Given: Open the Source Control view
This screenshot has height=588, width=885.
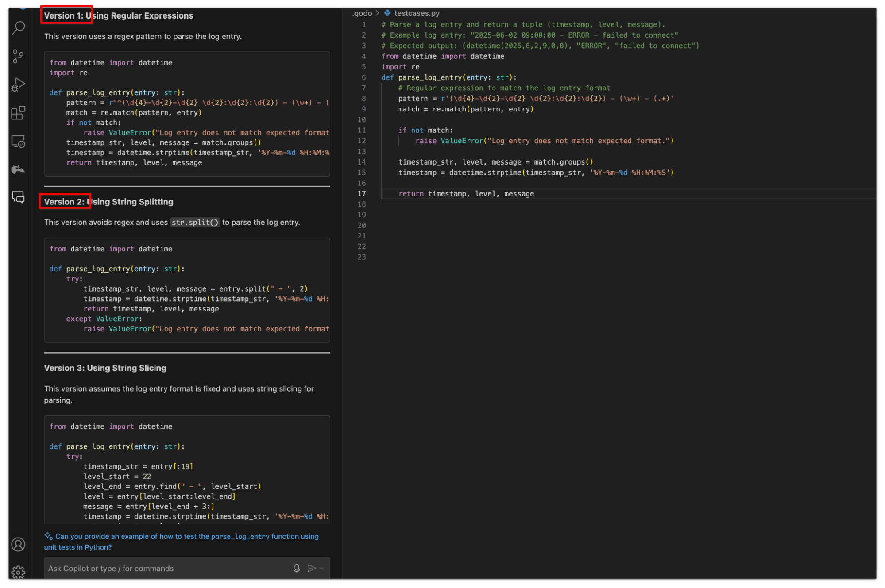Looking at the screenshot, I should tap(18, 56).
